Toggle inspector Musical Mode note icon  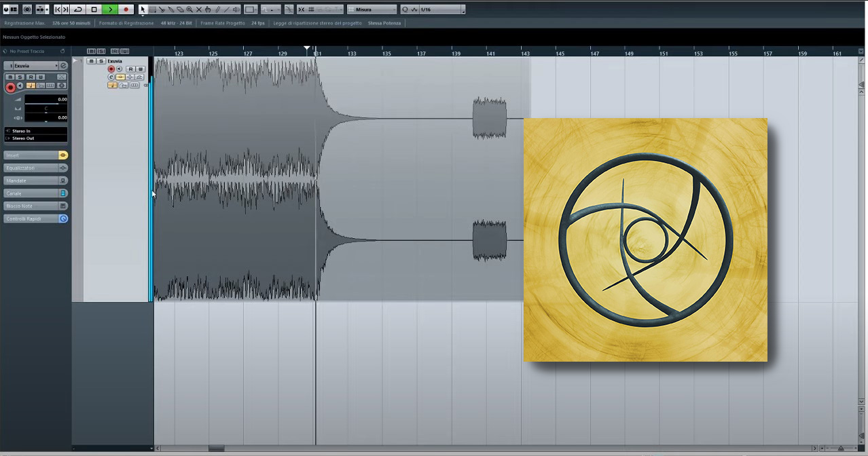coord(31,85)
